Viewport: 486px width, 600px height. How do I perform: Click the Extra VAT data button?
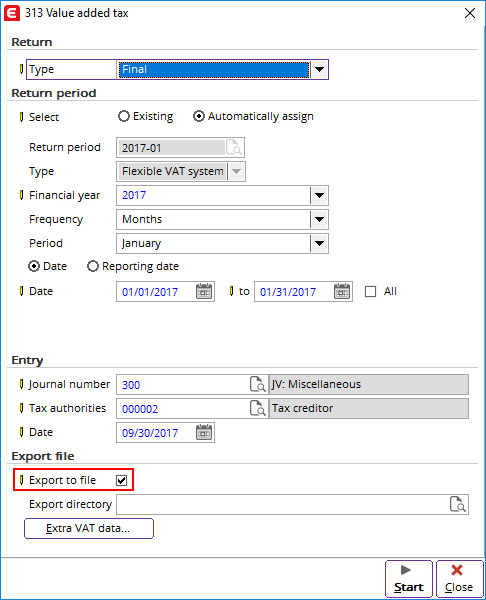(89, 528)
